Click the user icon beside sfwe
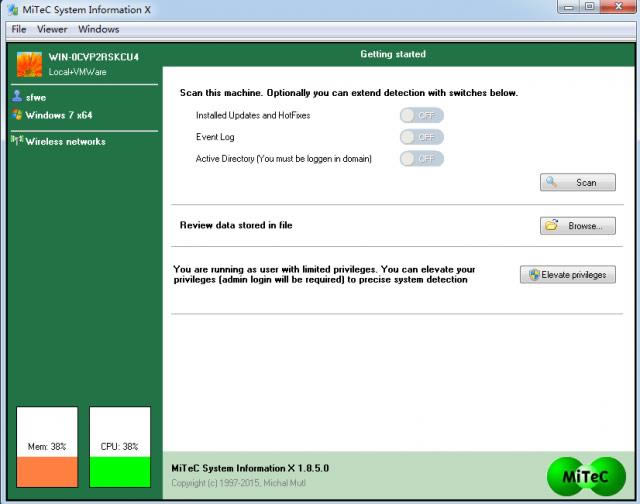The width and height of the screenshot is (640, 504). pyautogui.click(x=17, y=96)
